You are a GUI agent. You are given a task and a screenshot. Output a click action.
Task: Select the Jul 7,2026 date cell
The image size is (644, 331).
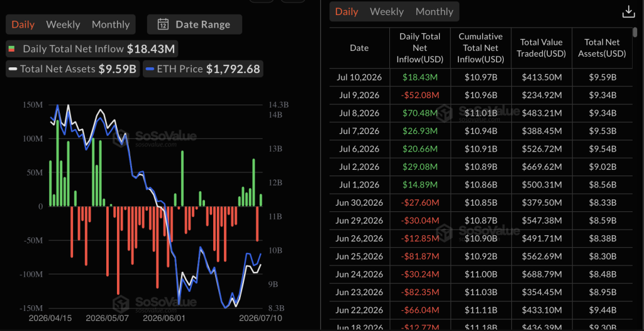(359, 131)
